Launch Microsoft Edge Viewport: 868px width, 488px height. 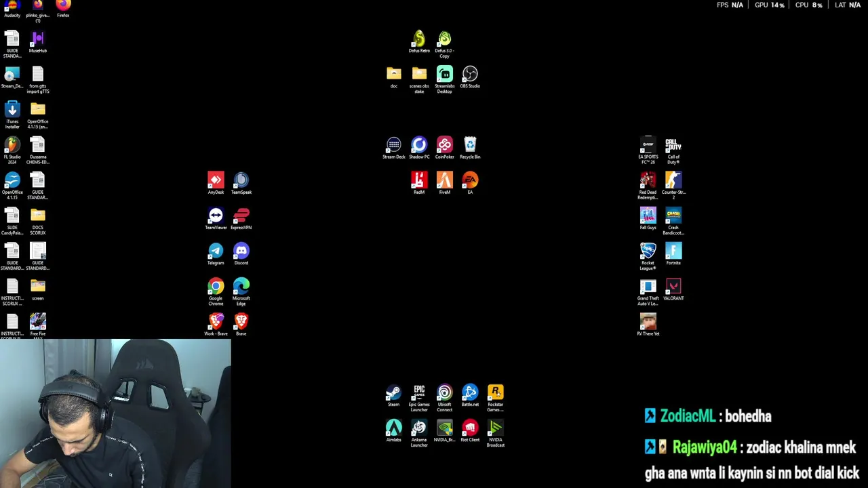pos(241,291)
